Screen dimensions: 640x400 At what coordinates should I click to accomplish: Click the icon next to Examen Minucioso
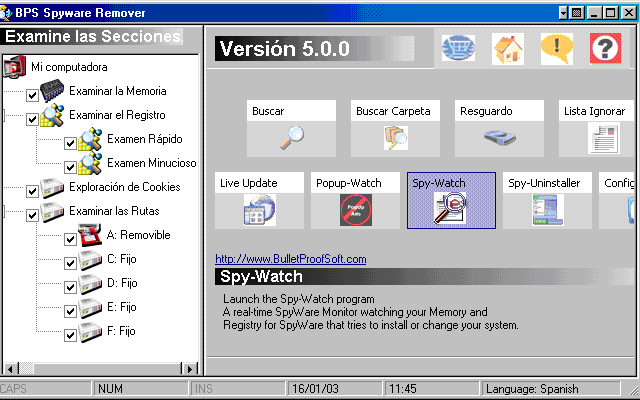pos(90,163)
